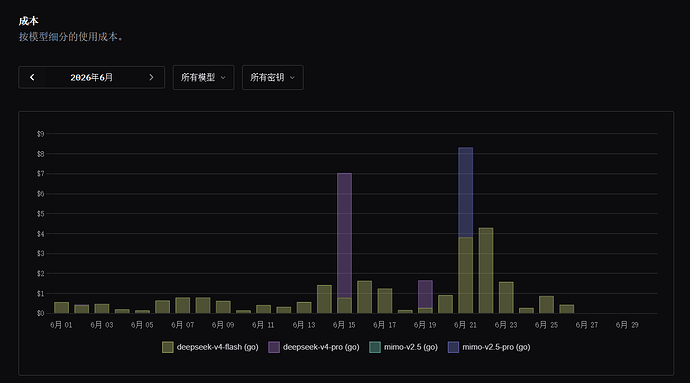Toggle deepseek-v4-flash (go) legend swatch
The height and width of the screenshot is (383, 690).
[167, 347]
